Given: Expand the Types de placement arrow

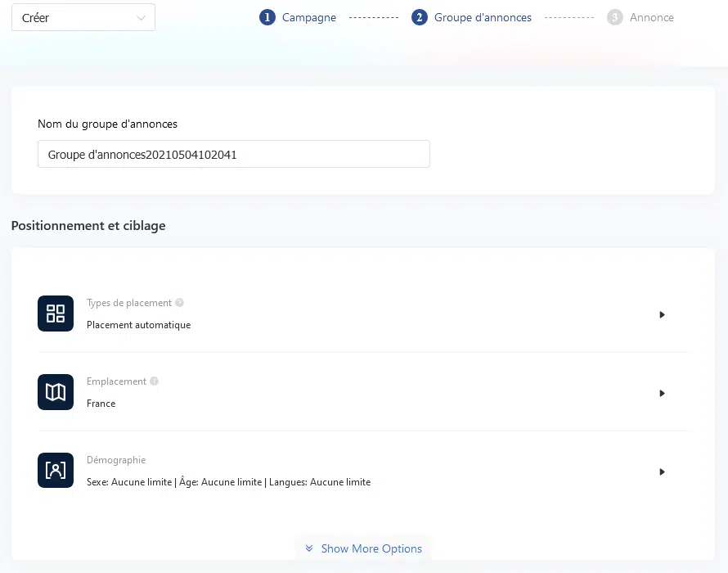Looking at the screenshot, I should click(662, 314).
